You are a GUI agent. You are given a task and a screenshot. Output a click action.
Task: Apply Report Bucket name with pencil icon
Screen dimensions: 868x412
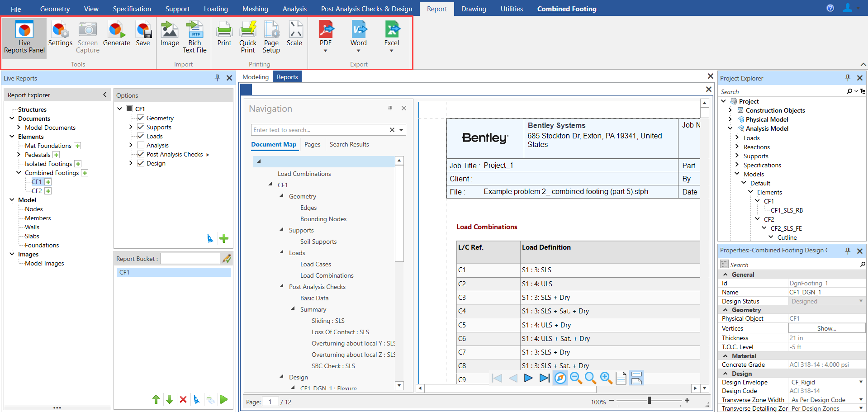227,258
